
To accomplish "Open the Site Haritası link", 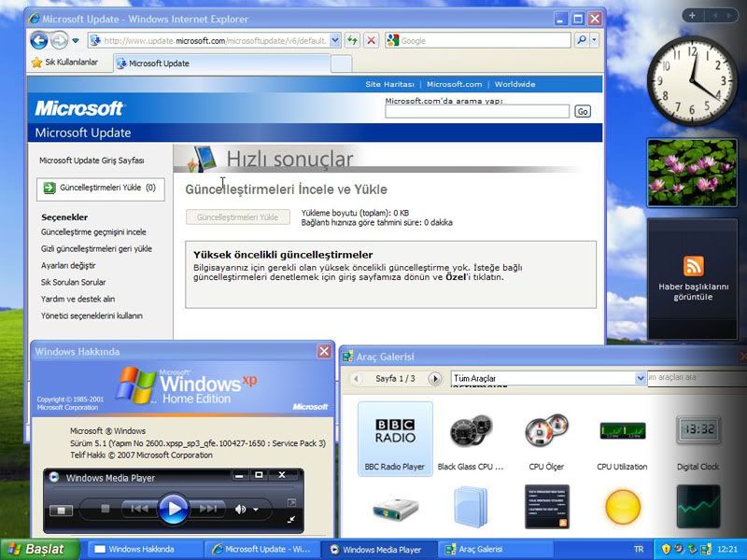I will tap(389, 84).
